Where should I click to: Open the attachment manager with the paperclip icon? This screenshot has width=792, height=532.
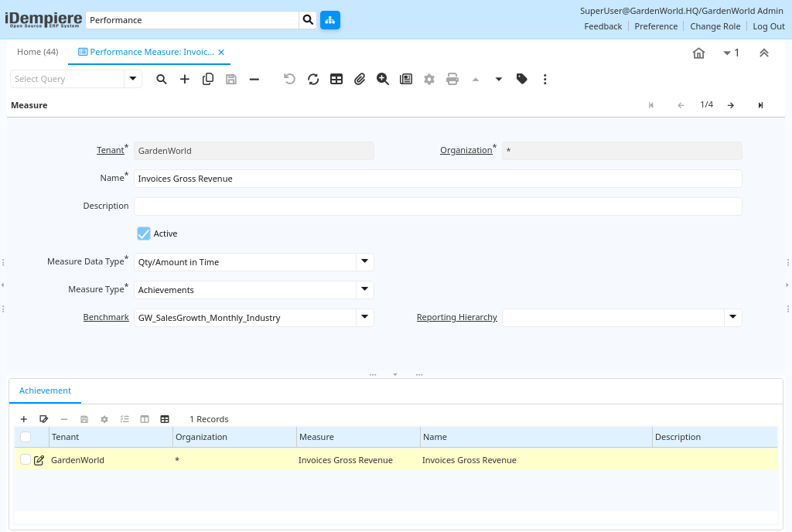359,78
